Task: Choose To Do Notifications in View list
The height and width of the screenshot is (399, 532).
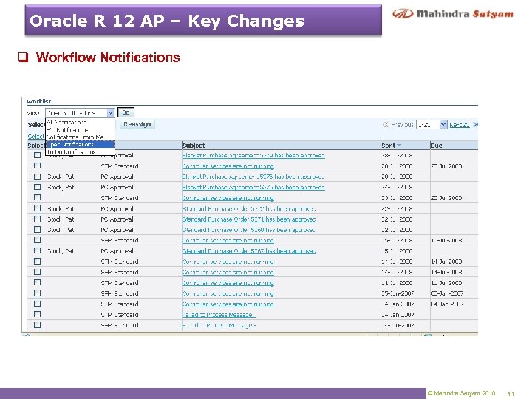Action: 71,151
